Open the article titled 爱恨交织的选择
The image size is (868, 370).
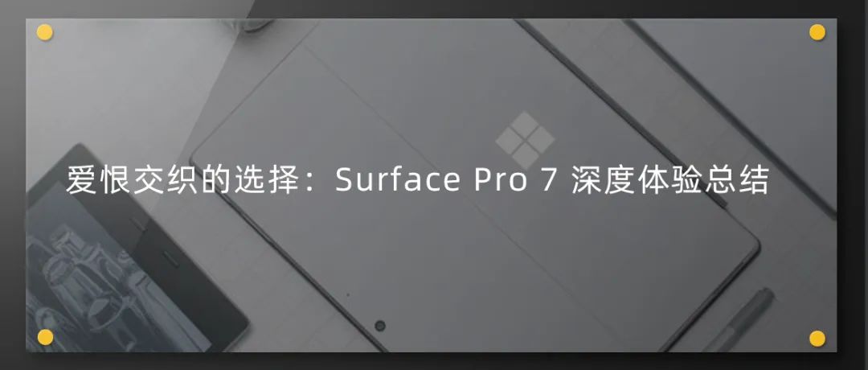point(417,179)
